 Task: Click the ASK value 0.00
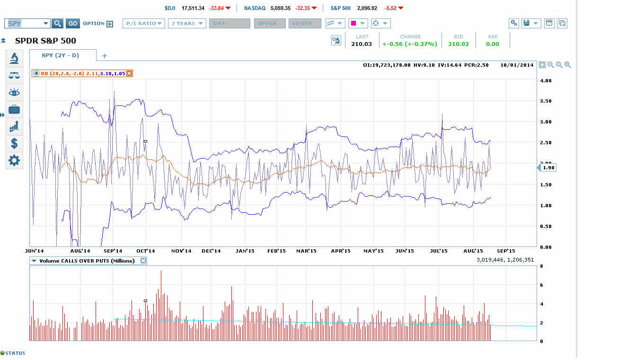tap(493, 44)
